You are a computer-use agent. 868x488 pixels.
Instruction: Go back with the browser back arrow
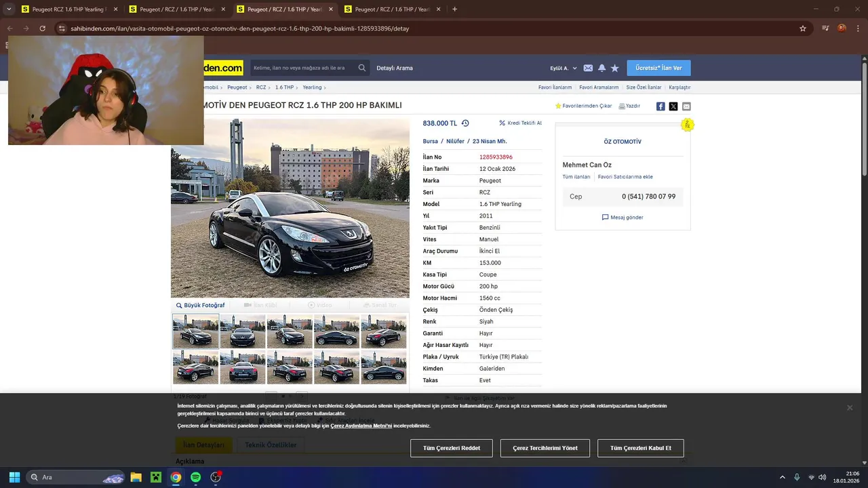[x=9, y=28]
